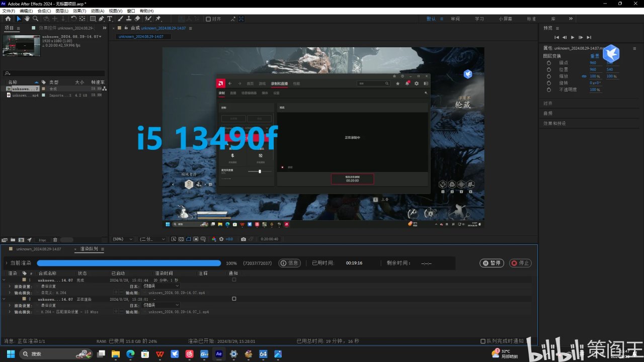Select the Selection arrow tool
Viewport: 644px width, 362px height.
coord(19,19)
